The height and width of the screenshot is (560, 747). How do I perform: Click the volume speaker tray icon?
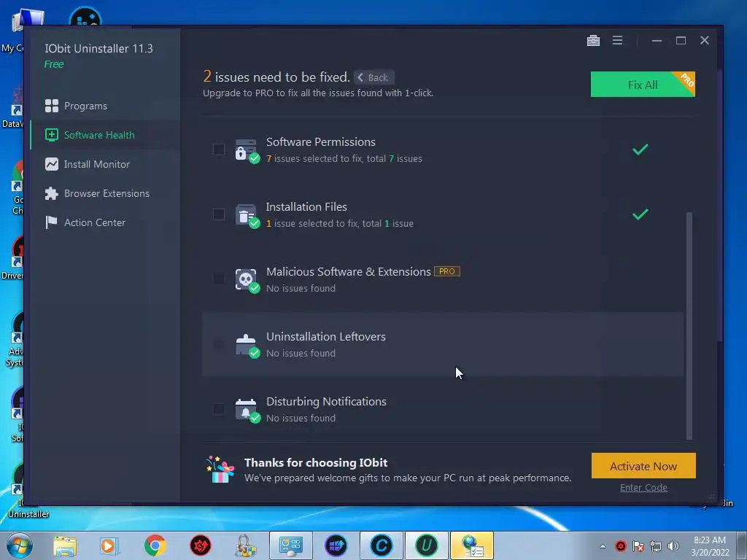click(673, 546)
